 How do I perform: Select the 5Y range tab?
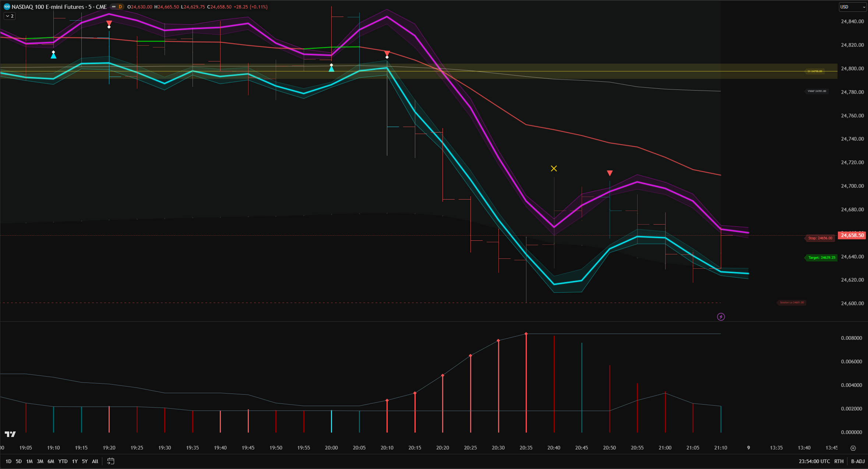(x=84, y=461)
